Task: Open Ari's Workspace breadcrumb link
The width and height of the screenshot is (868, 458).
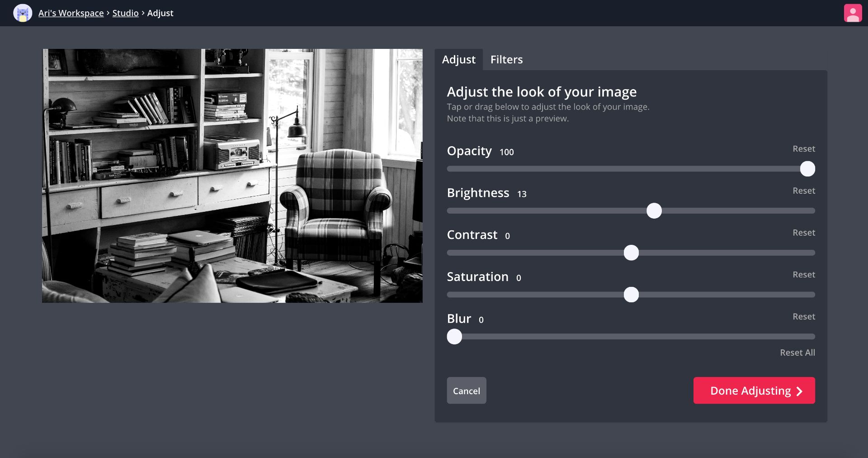Action: 71,13
